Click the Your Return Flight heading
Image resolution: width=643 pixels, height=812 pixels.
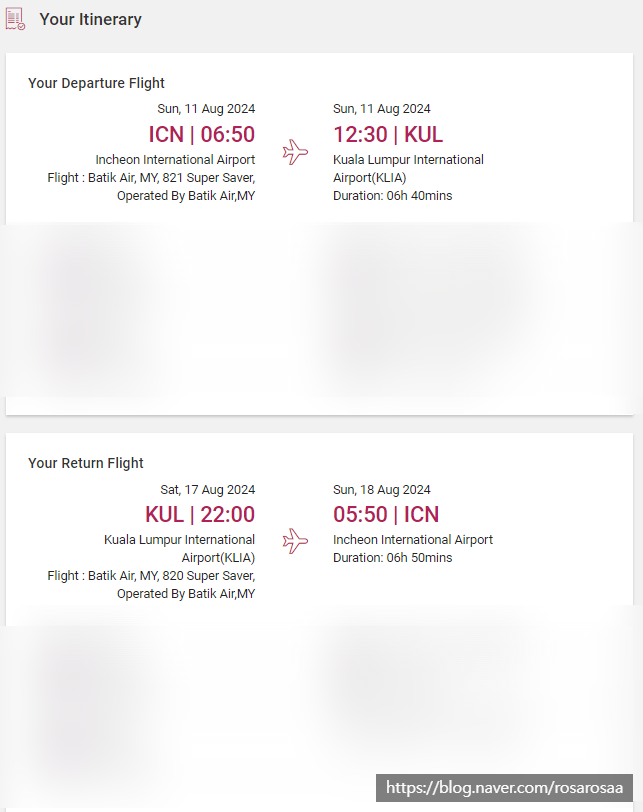(86, 463)
